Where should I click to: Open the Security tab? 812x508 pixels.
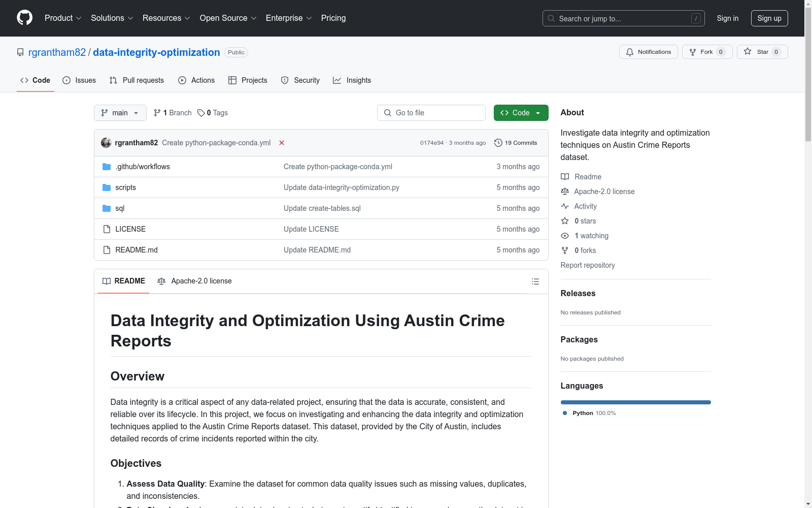point(300,80)
